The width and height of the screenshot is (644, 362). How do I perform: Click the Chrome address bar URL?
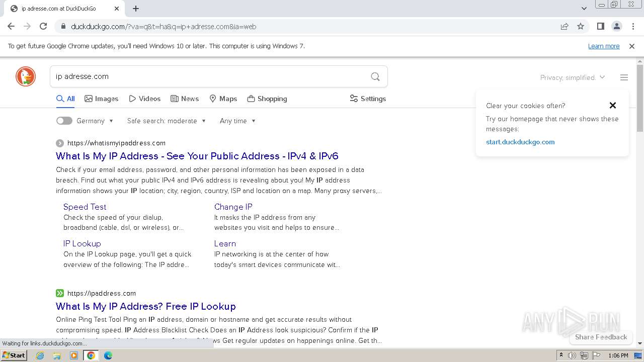tap(164, 27)
